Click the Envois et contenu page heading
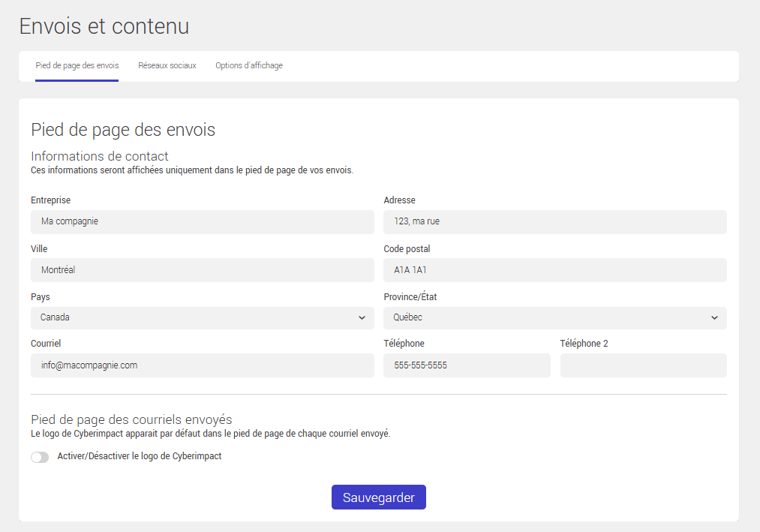The width and height of the screenshot is (760, 532). (x=104, y=26)
